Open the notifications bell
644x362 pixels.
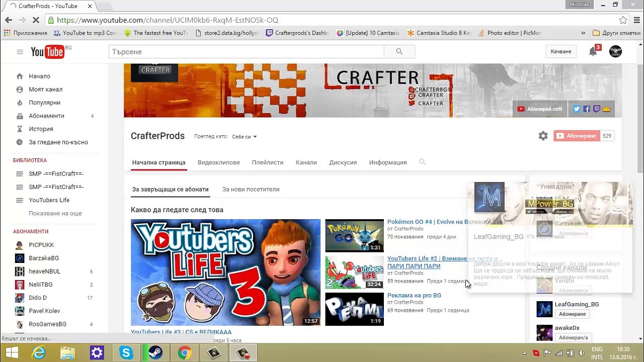coord(593,51)
